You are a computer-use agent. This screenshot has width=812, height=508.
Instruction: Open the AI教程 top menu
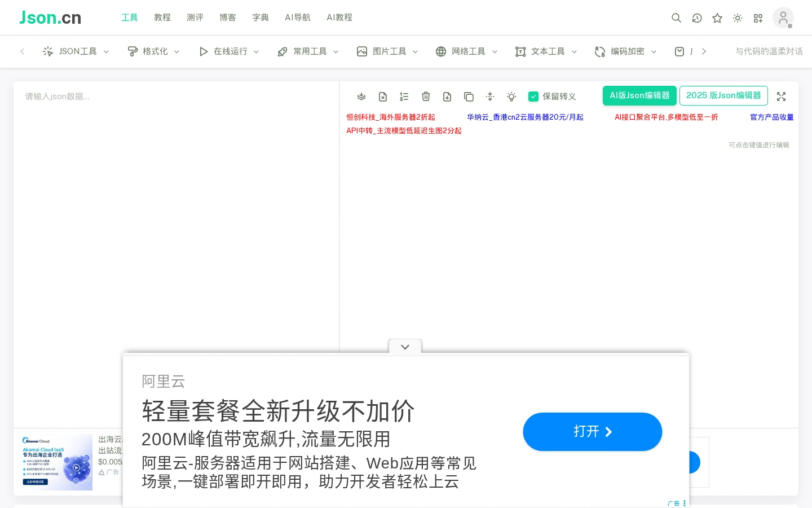[x=339, y=17]
